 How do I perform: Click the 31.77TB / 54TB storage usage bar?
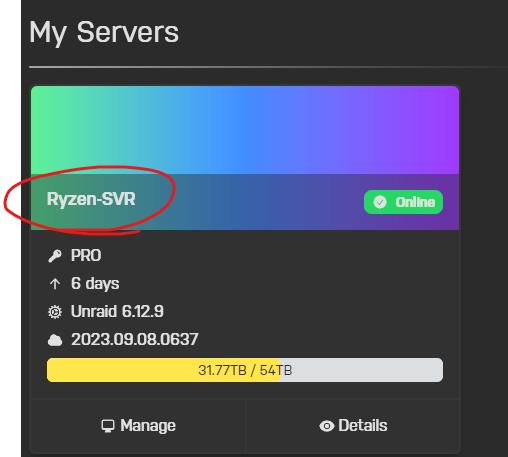pyautogui.click(x=245, y=370)
